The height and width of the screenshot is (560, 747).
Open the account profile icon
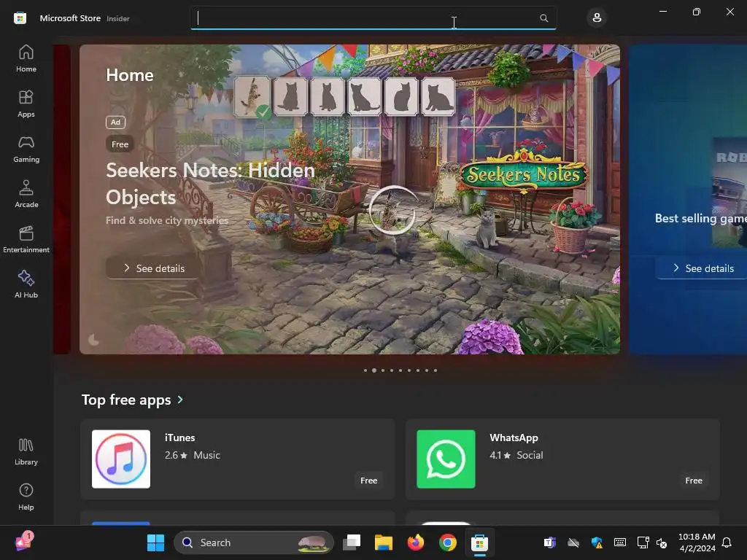pos(597,18)
